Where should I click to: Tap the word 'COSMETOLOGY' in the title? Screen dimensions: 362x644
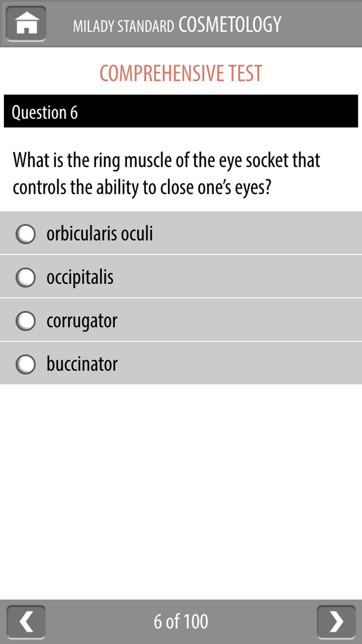(x=230, y=25)
